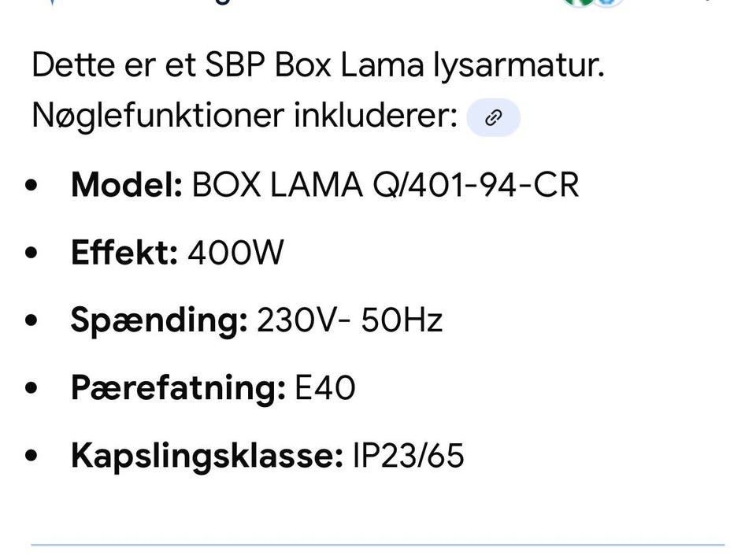Tap the "E40" socket value
Viewport: 756px width, 555px height.
pyautogui.click(x=324, y=388)
